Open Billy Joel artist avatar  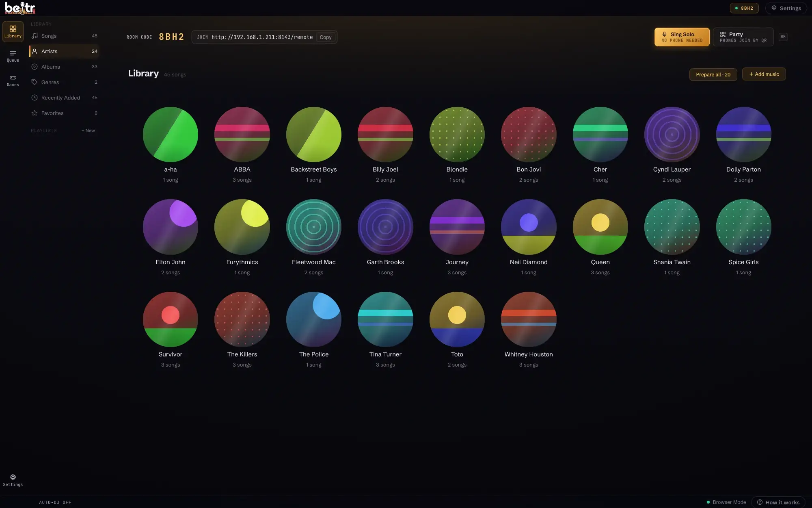point(385,135)
